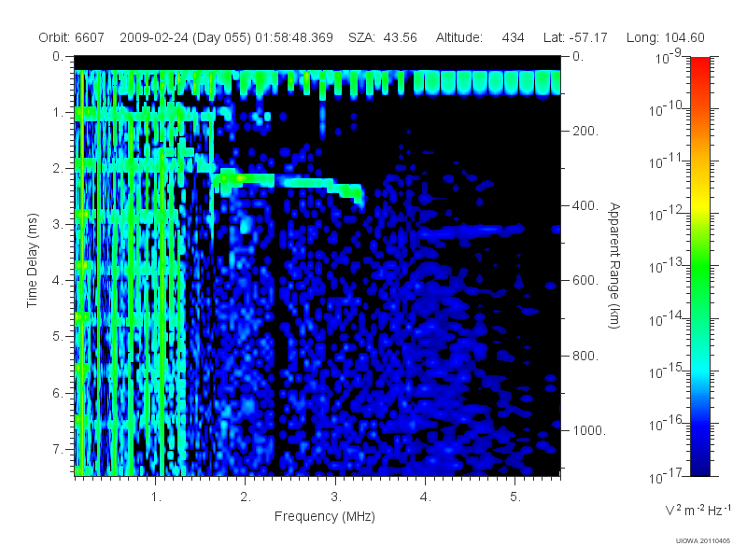
Task: Click the Long: 104.60 header value
Action: [665, 37]
